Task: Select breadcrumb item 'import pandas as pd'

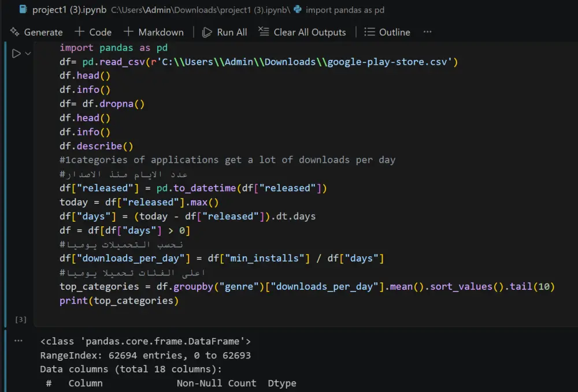Action: (344, 10)
